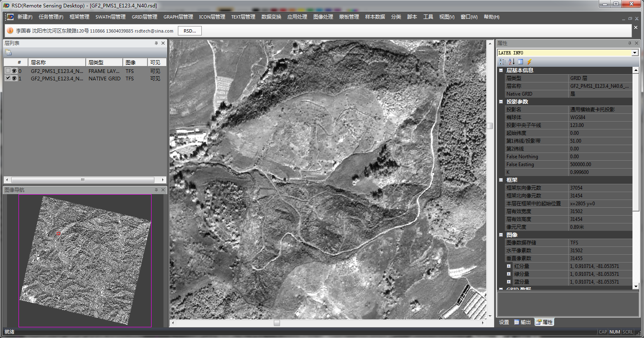Screen dimensions: 644x338
Task: Click the 框架东向像元数 37054 value
Action: 600,188
